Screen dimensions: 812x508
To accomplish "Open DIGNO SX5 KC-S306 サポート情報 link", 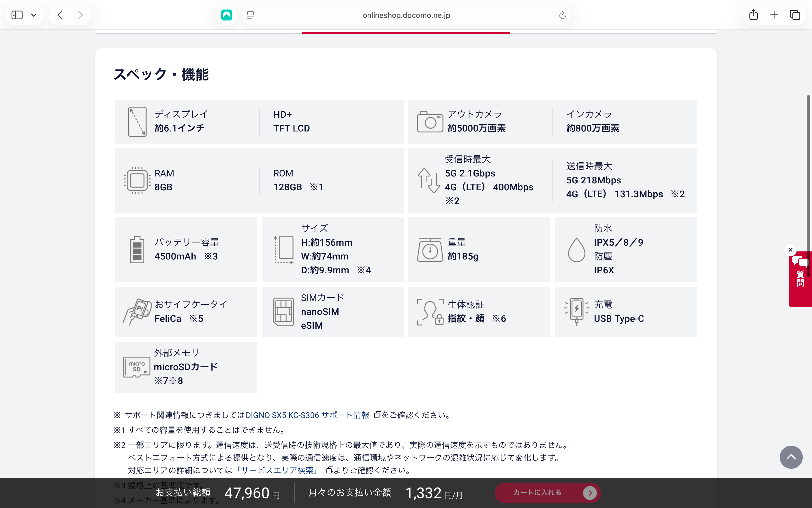I will click(307, 415).
